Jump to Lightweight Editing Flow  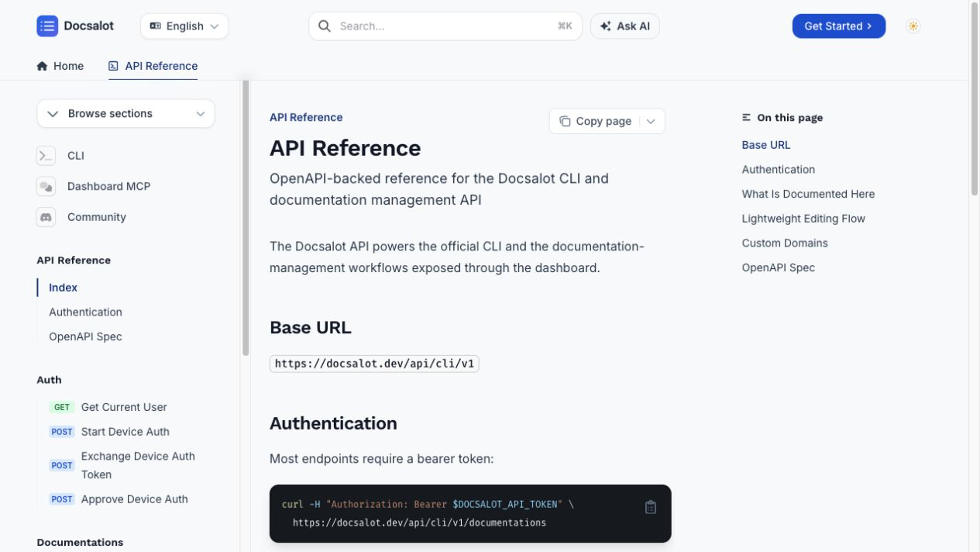(803, 219)
